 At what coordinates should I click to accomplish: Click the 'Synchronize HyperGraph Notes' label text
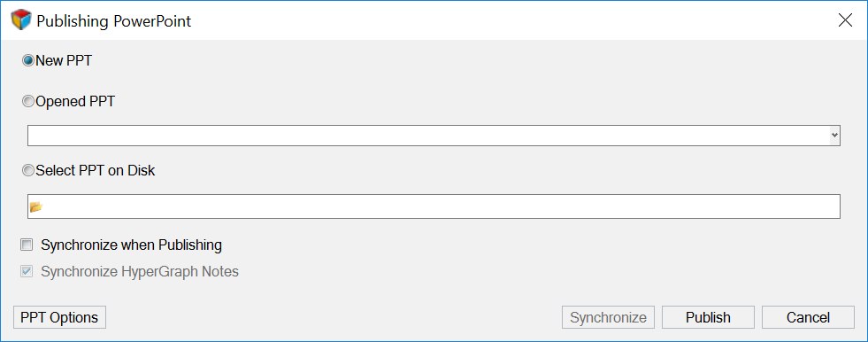(140, 272)
